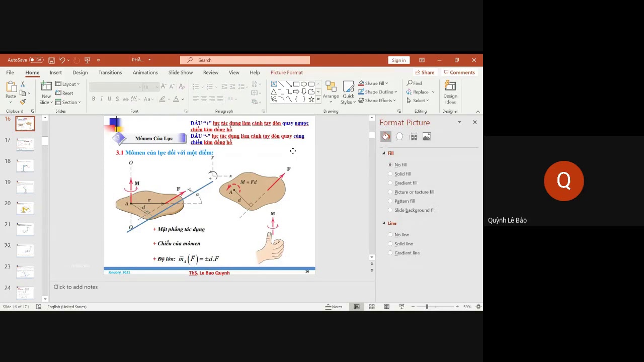The height and width of the screenshot is (362, 644).
Task: Select slide 20 thumbnail
Action: coord(25,208)
